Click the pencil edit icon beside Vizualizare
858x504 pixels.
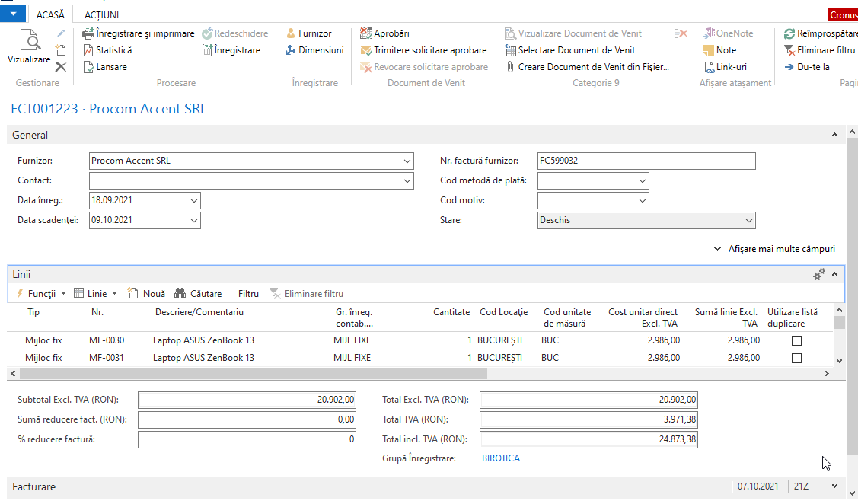(61, 34)
